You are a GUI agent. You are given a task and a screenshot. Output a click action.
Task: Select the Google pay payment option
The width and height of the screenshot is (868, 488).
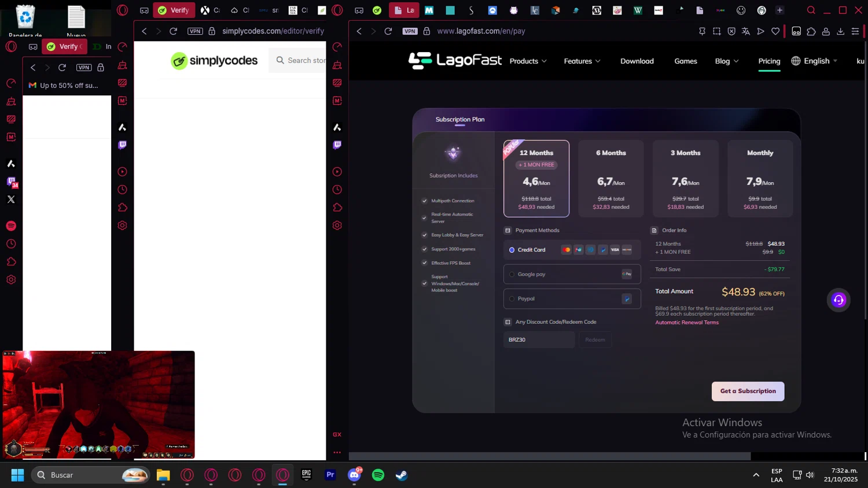click(x=572, y=274)
